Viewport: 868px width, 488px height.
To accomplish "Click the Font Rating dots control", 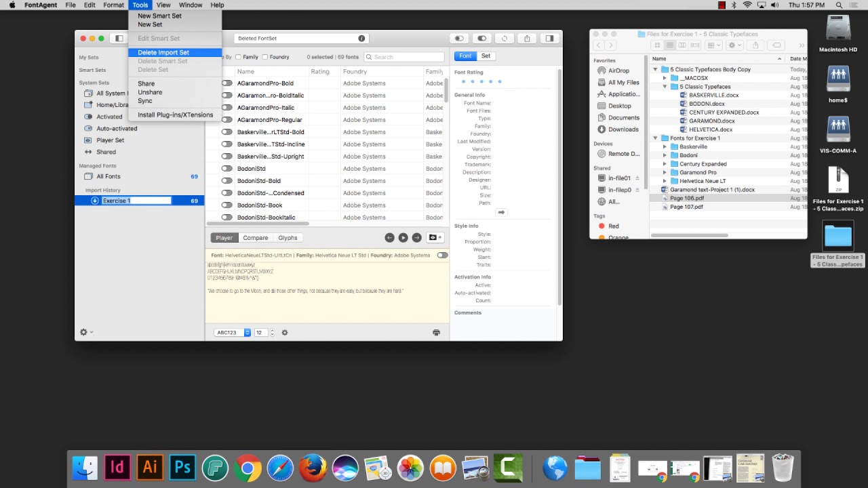I will 481,81.
